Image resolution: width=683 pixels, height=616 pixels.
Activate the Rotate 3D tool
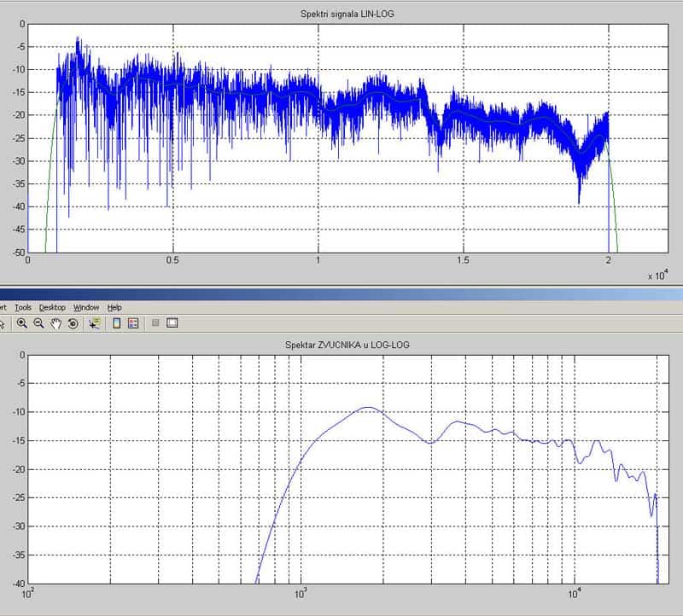click(73, 323)
